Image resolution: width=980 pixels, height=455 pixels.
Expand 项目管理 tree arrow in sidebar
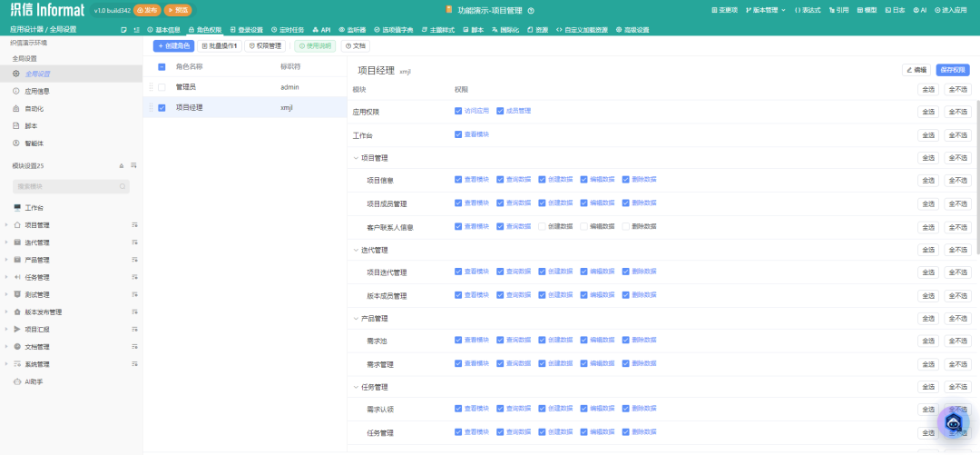tap(6, 225)
